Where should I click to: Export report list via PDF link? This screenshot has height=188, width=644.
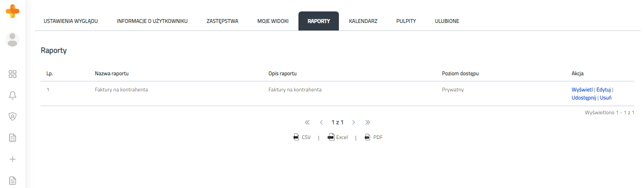click(x=378, y=137)
